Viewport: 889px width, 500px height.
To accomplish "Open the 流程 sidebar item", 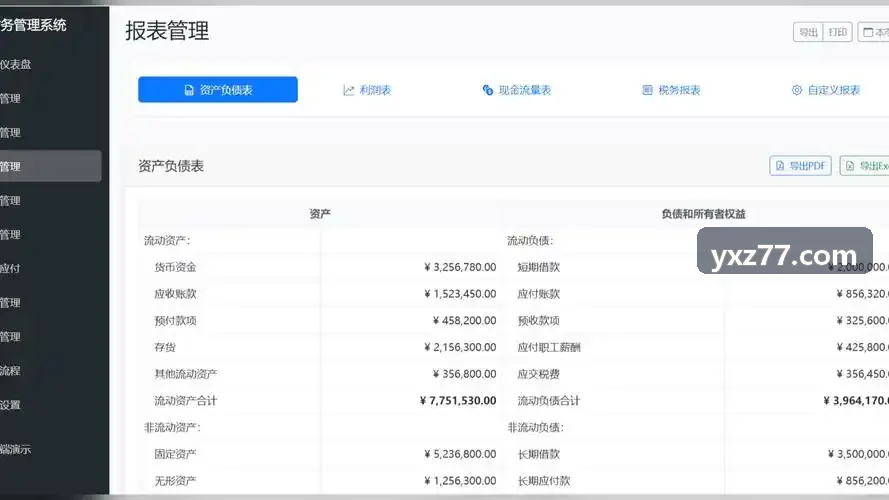I will [10, 371].
